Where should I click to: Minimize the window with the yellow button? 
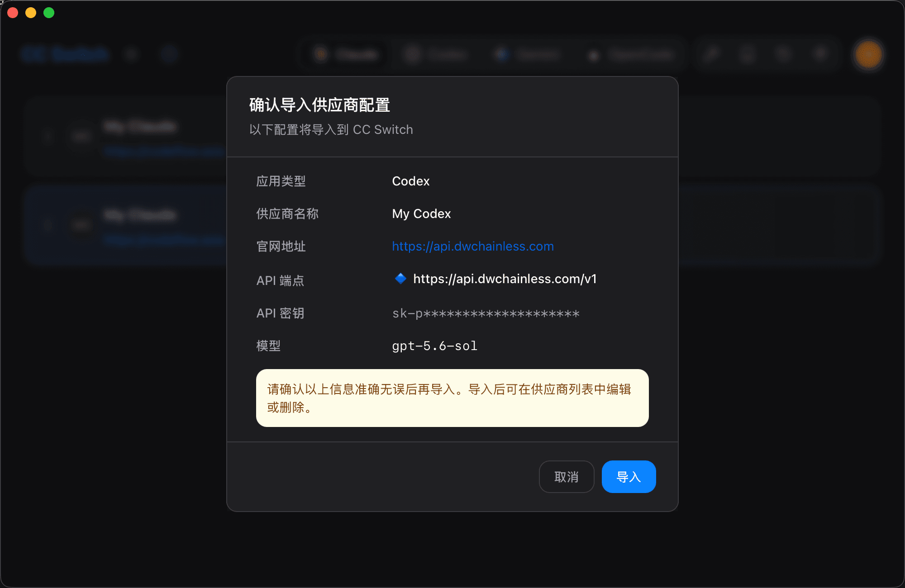tap(31, 13)
